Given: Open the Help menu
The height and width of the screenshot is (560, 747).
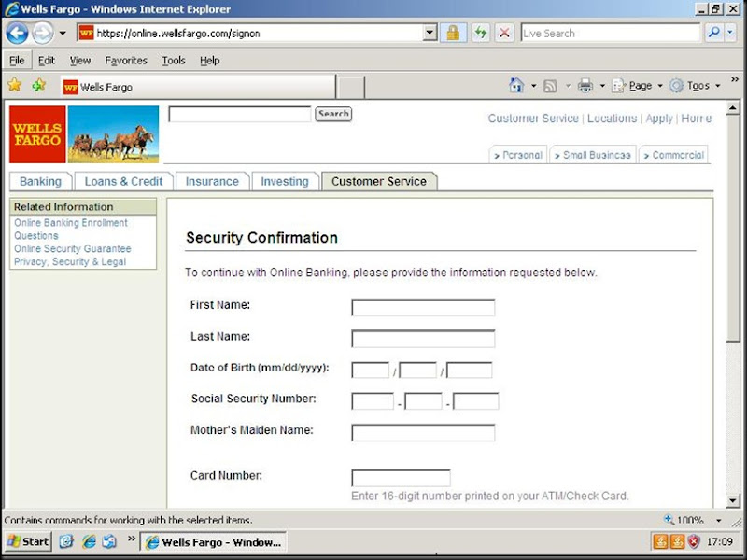Looking at the screenshot, I should click(209, 61).
